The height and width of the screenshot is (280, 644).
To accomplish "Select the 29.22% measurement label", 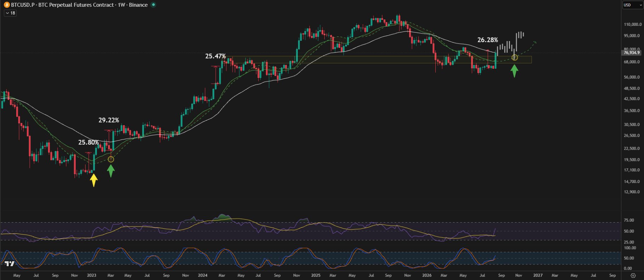I will 109,120.
